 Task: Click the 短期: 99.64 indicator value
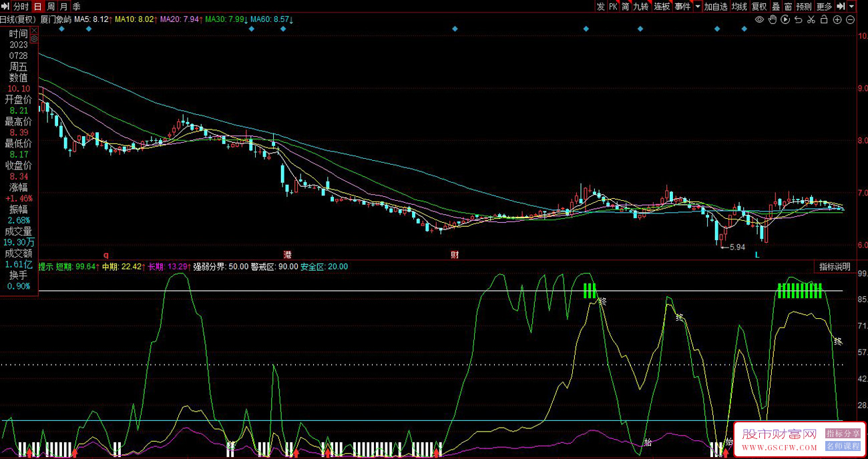tap(77, 267)
